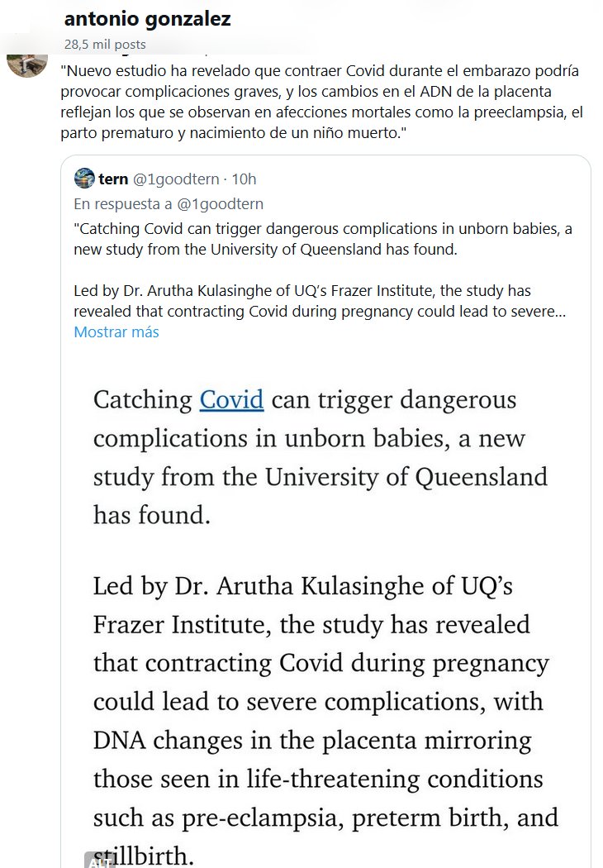Click the 'has found.' line in the image
Viewport: 603px width, 868px height.
point(152,514)
